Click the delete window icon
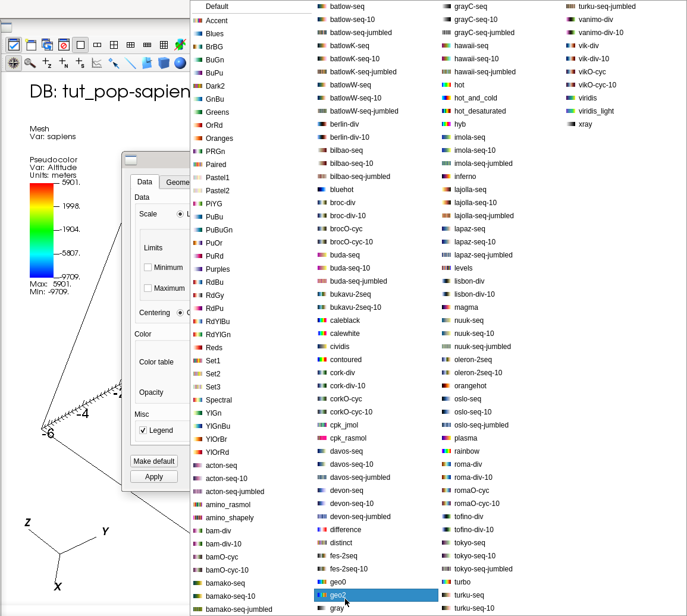This screenshot has height=616, width=687. click(x=64, y=45)
